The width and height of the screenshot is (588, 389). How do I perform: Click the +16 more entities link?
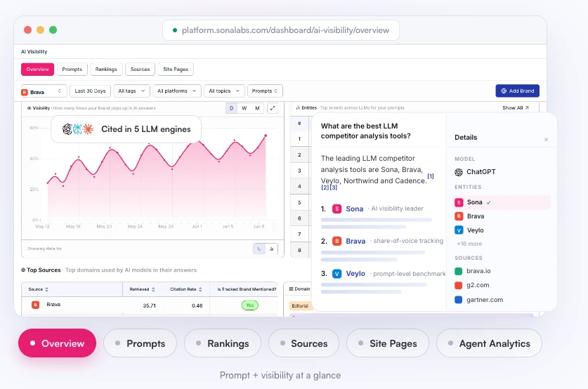(469, 244)
